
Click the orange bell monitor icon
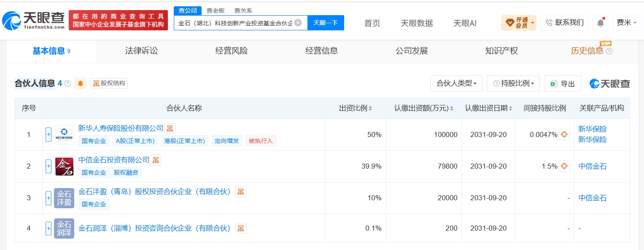(x=81, y=83)
